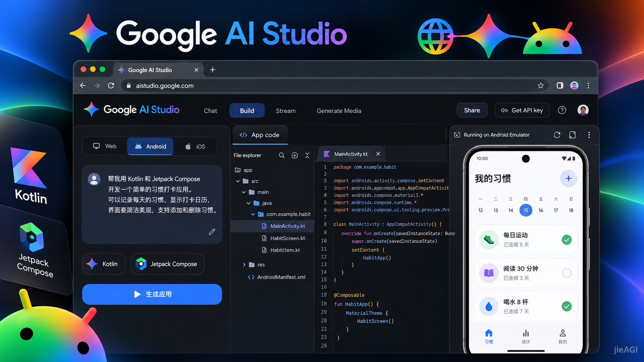644x362 pixels.
Task: Open browser three-dot menu
Action: pos(588,85)
